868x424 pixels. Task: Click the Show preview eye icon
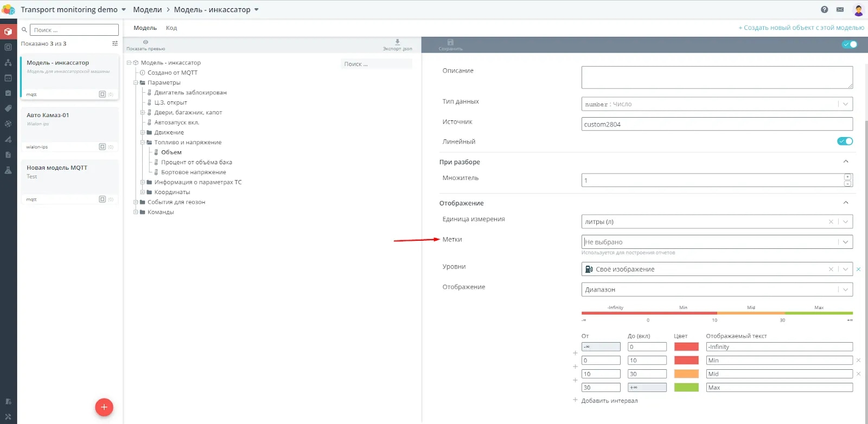[145, 42]
